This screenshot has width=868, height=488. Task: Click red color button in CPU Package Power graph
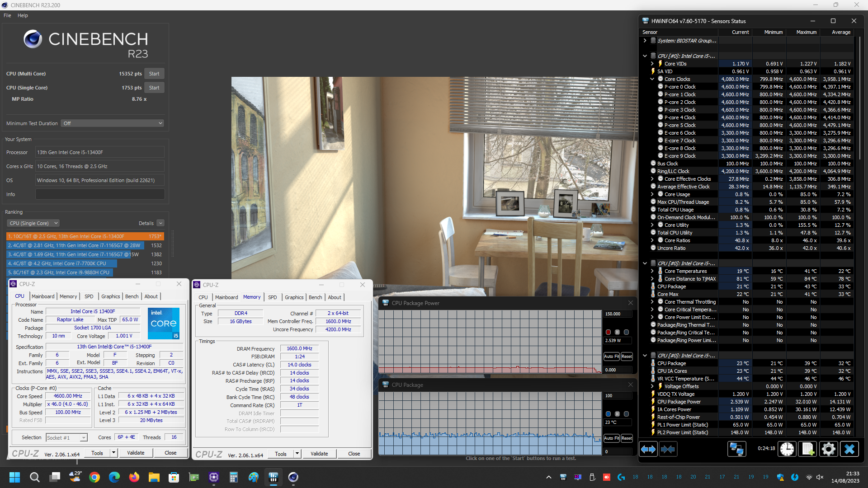(x=608, y=332)
